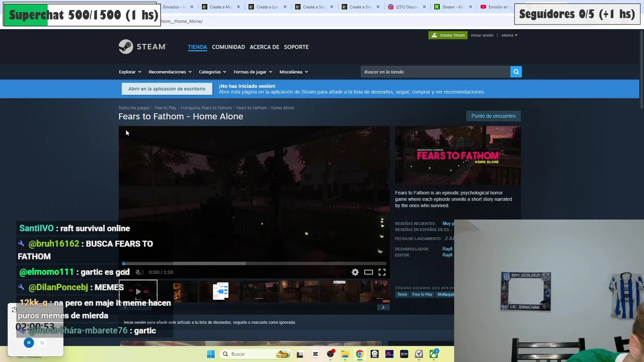Click Abrir en la aplicación de escritorio
Image resolution: width=644 pixels, height=362 pixels.
click(x=167, y=89)
